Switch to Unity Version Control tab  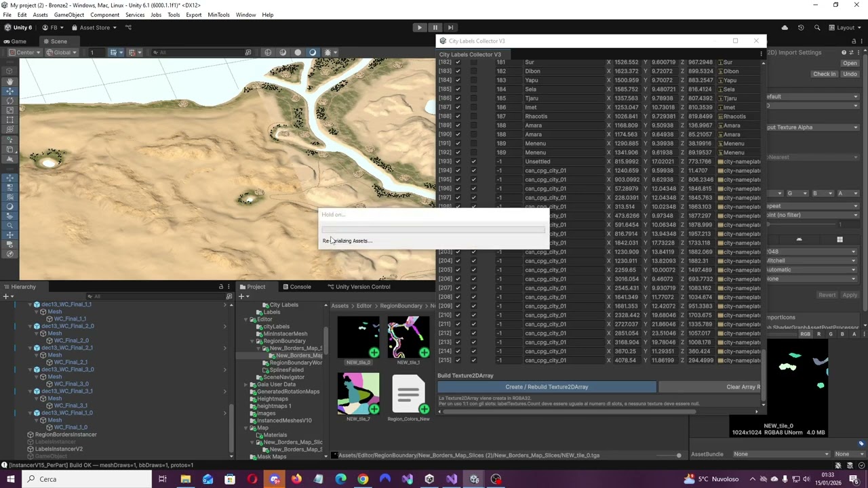click(x=359, y=287)
